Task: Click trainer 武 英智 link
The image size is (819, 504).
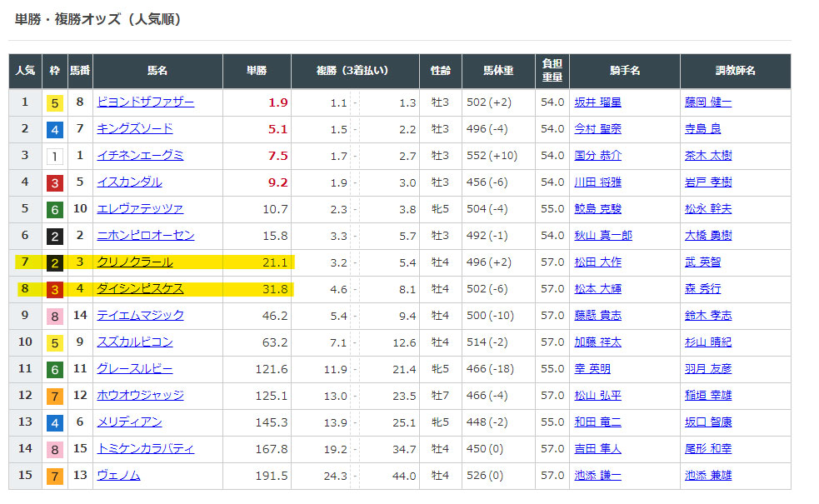Action: [x=702, y=262]
